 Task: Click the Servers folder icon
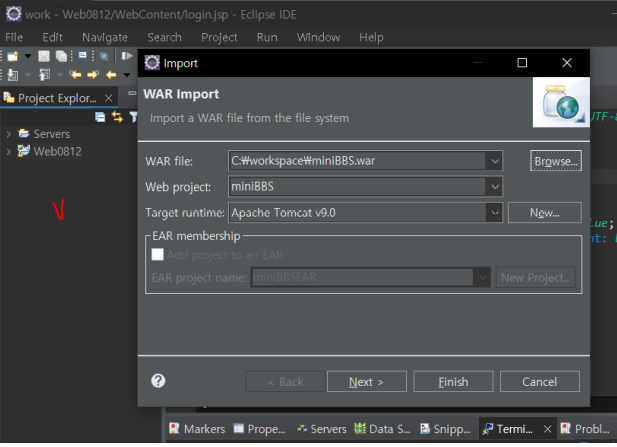tap(24, 134)
